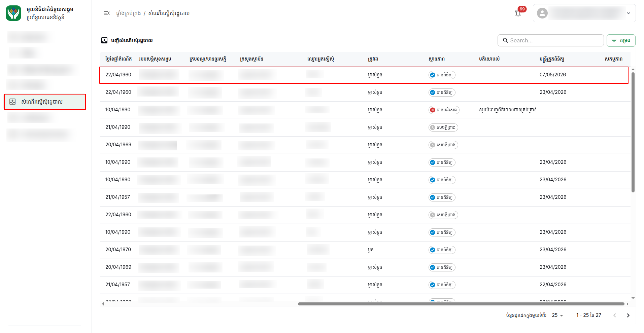Click blue check status icon in 07/05/2026 row
This screenshot has width=644, height=333.
(x=433, y=75)
